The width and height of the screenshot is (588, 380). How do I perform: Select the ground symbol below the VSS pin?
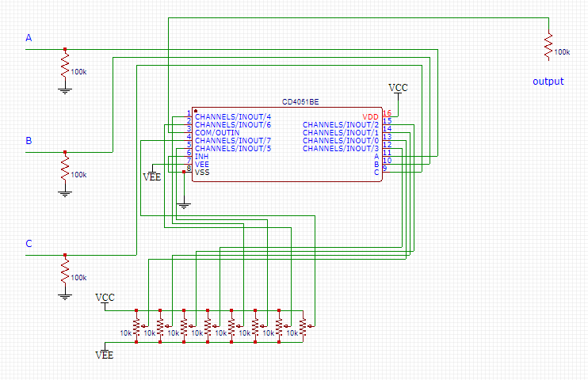[184, 206]
